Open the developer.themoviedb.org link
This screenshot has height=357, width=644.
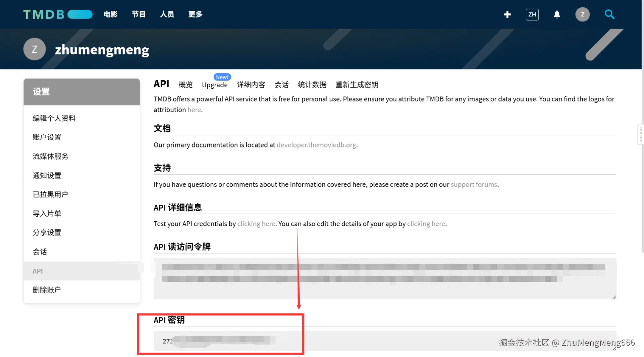316,145
